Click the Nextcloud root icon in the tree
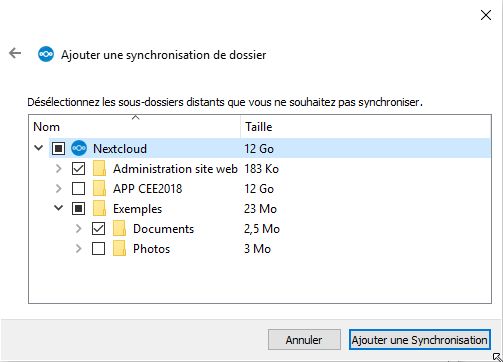Screen dimensions: 503x362 79,148
